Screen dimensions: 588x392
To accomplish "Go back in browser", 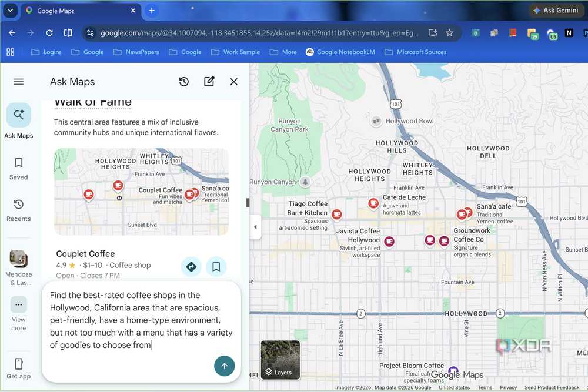I will tap(12, 33).
